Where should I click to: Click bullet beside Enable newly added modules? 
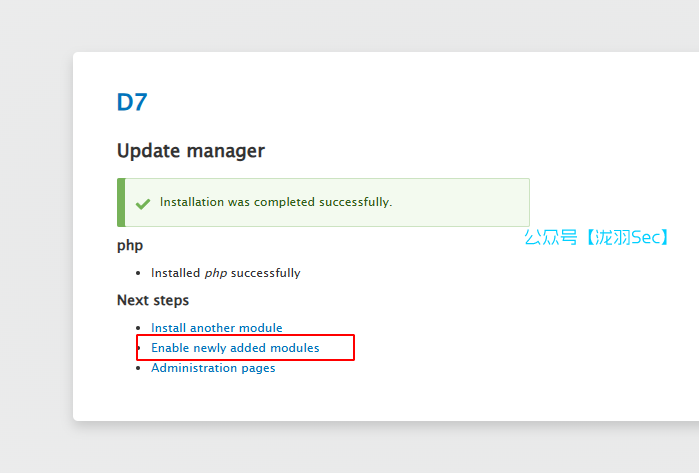pyautogui.click(x=138, y=348)
